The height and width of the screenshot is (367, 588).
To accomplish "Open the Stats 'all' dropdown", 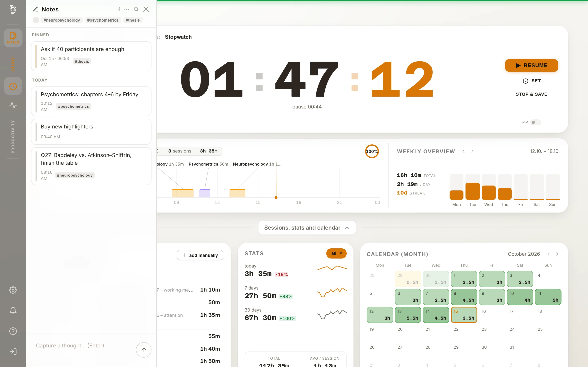I will [x=336, y=253].
